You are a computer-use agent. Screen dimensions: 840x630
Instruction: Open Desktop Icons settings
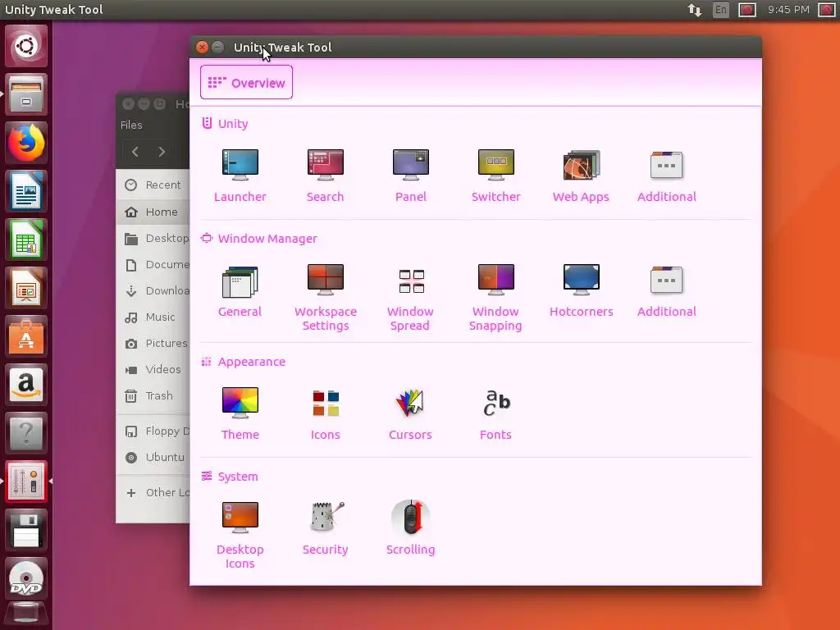(x=240, y=535)
